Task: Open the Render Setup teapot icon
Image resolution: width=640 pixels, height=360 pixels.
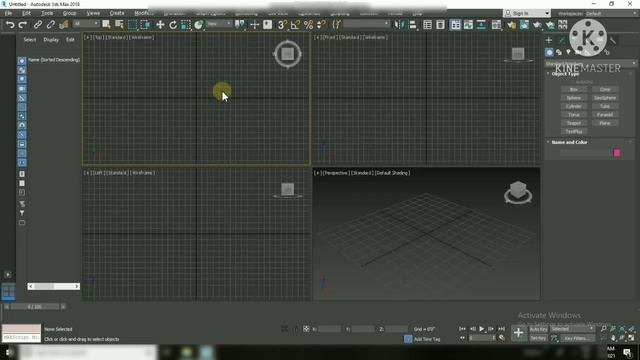Action: pyautogui.click(x=511, y=25)
